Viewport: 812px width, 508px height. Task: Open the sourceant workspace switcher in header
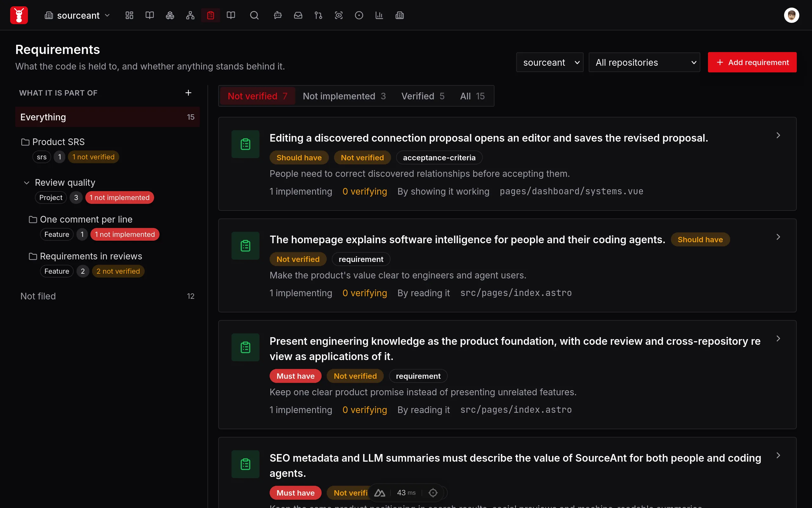pyautogui.click(x=77, y=15)
